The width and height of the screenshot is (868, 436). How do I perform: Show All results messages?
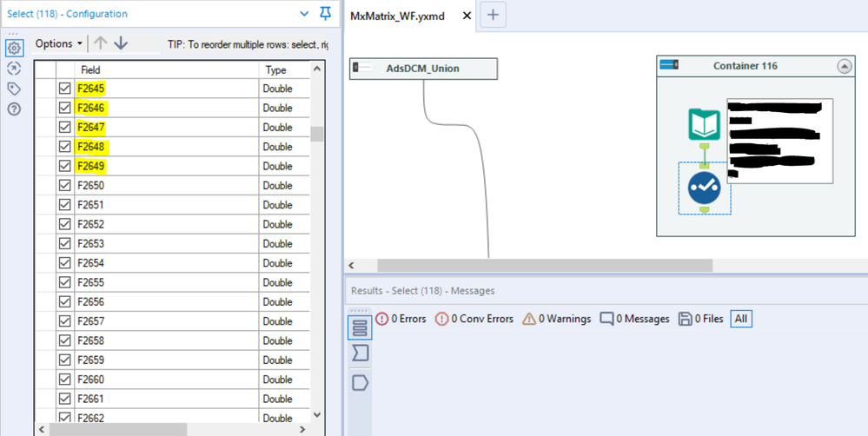tap(741, 319)
